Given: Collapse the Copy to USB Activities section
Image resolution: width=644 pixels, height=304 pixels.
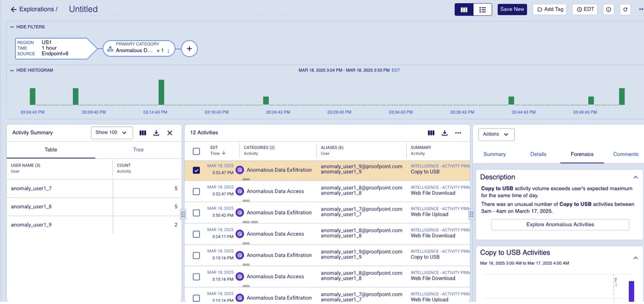Looking at the screenshot, I should point(636,258).
